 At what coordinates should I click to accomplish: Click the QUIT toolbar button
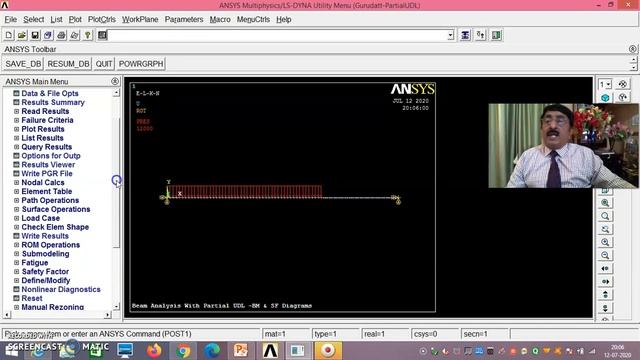pos(104,64)
